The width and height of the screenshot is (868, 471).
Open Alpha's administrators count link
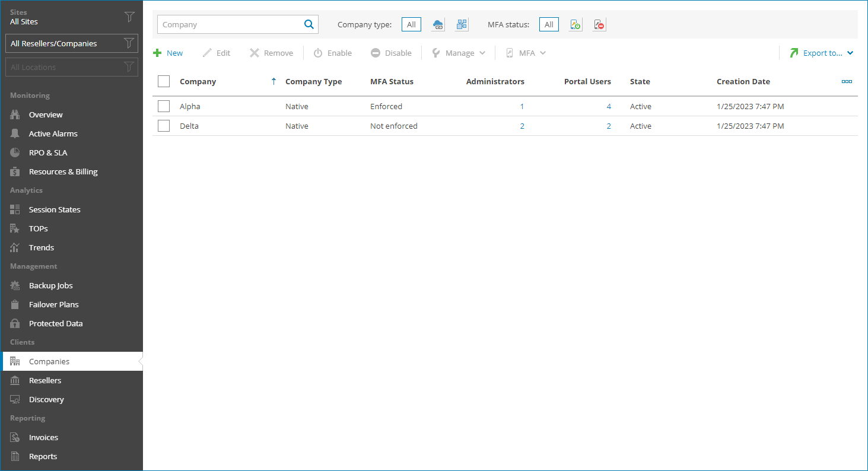pyautogui.click(x=522, y=107)
